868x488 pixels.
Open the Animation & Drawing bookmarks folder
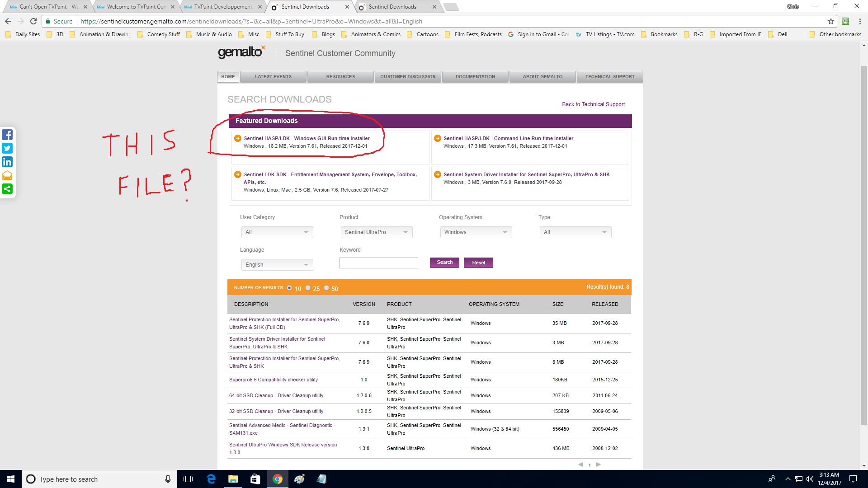(100, 34)
